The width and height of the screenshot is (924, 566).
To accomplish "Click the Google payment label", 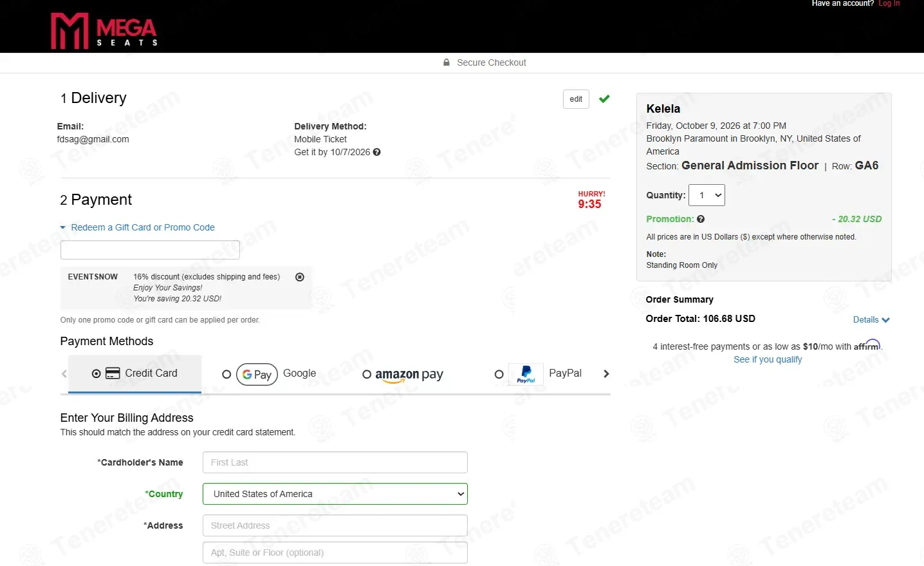I will (299, 373).
